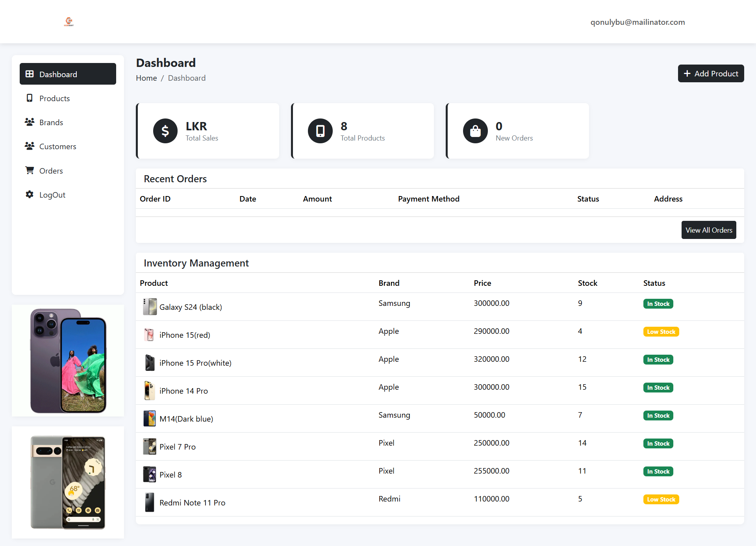The height and width of the screenshot is (546, 756).
Task: Go to the Brands section
Action: [x=68, y=122]
